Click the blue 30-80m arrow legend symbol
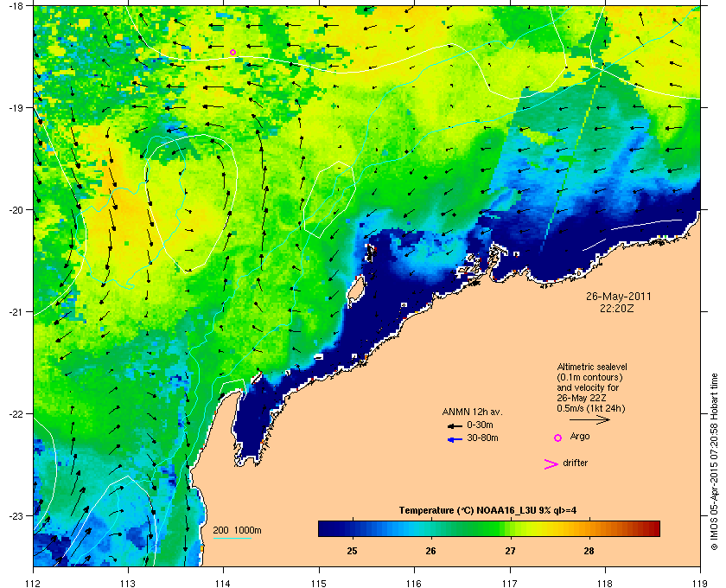The height and width of the screenshot is (588, 726). [455, 439]
